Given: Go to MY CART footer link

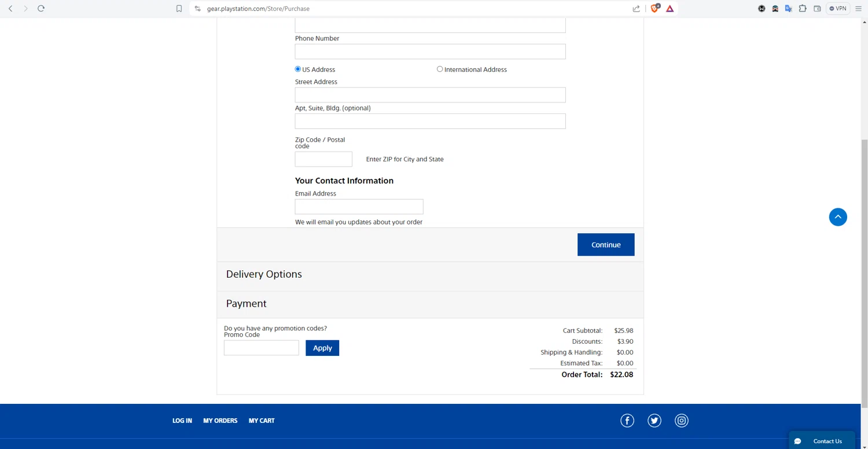Looking at the screenshot, I should (262, 421).
